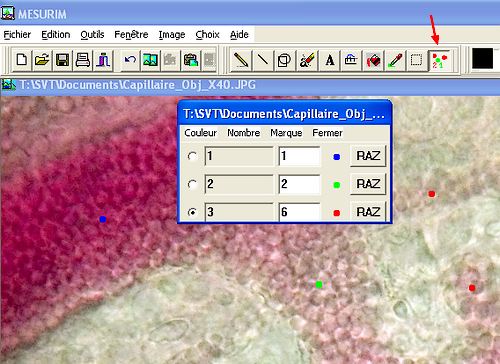Image resolution: width=500 pixels, height=364 pixels.
Task: Select the rectangular selection tool
Action: [x=417, y=60]
